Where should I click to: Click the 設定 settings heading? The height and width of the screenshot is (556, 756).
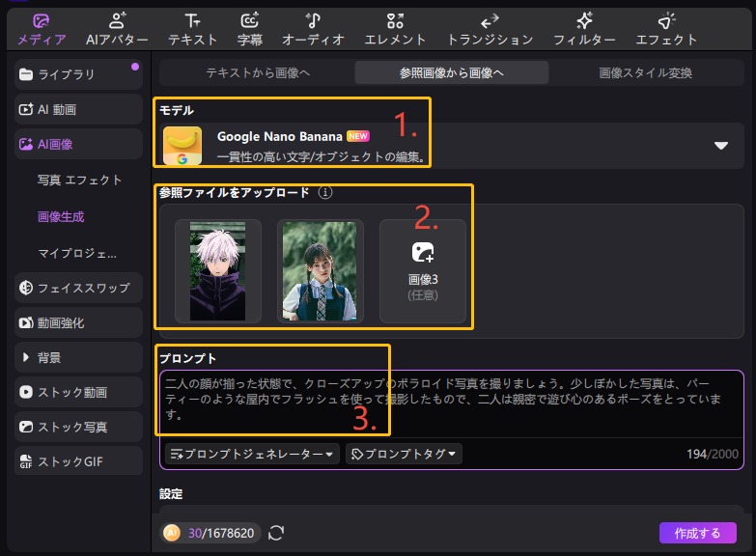(x=171, y=494)
